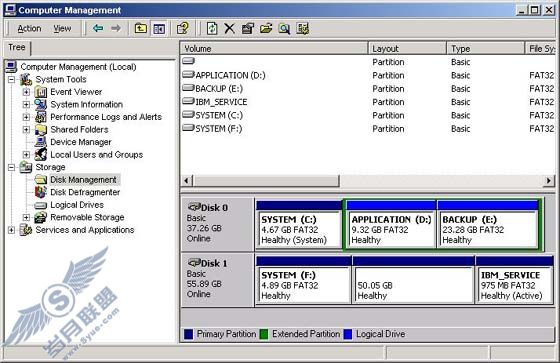Image resolution: width=560 pixels, height=363 pixels.
Task: Click the Open folder toolbar icon
Action: 266,29
